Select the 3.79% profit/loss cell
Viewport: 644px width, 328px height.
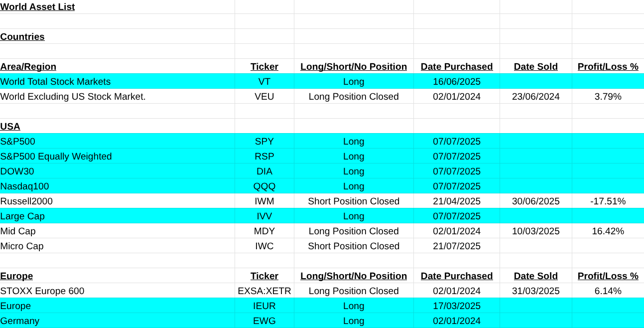(x=608, y=97)
